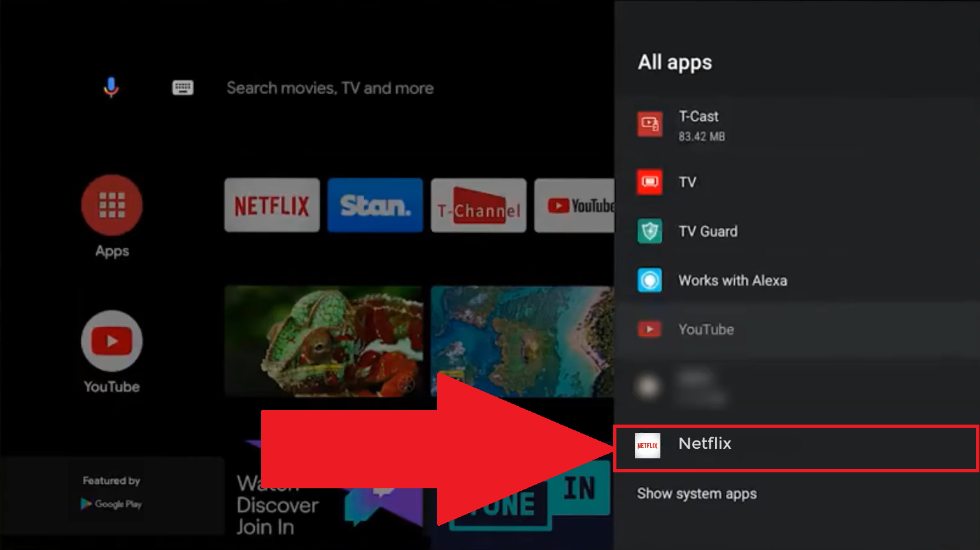Viewport: 980px width, 550px height.
Task: Click Show system apps
Action: coord(697,494)
